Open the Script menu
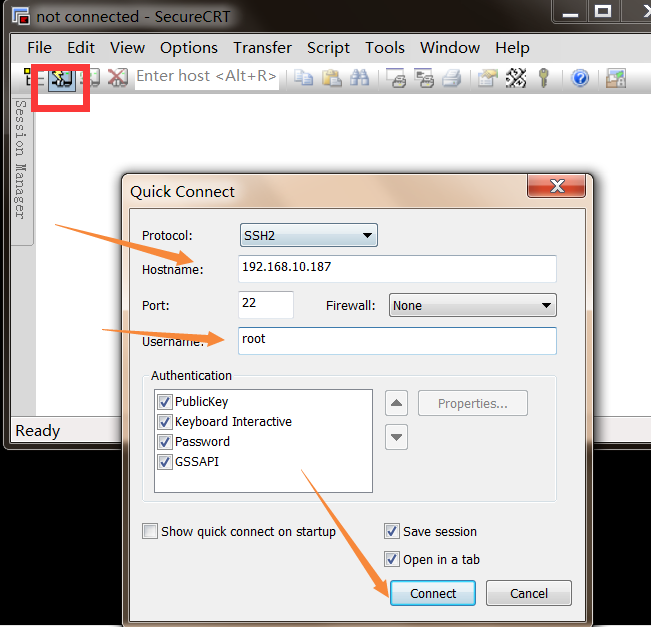Viewport: 651px width, 627px height. [x=328, y=48]
